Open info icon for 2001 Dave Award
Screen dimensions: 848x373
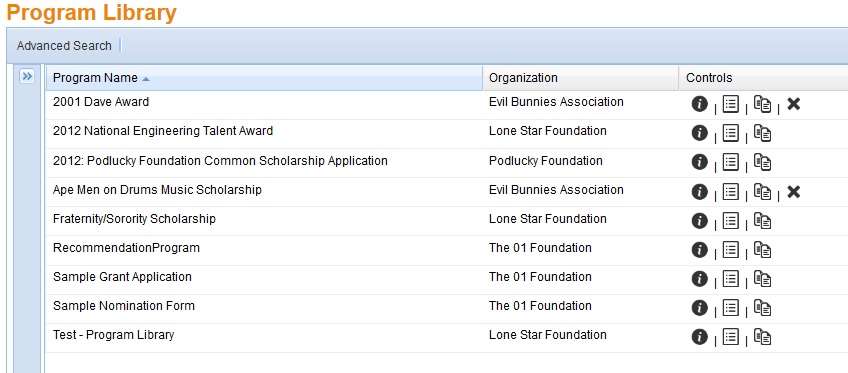pos(699,104)
